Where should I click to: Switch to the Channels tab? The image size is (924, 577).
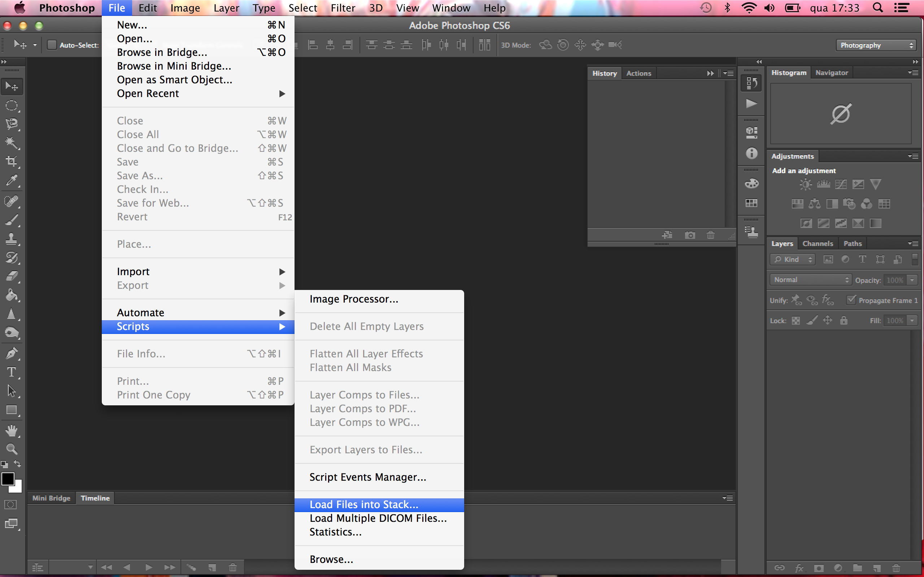818,243
